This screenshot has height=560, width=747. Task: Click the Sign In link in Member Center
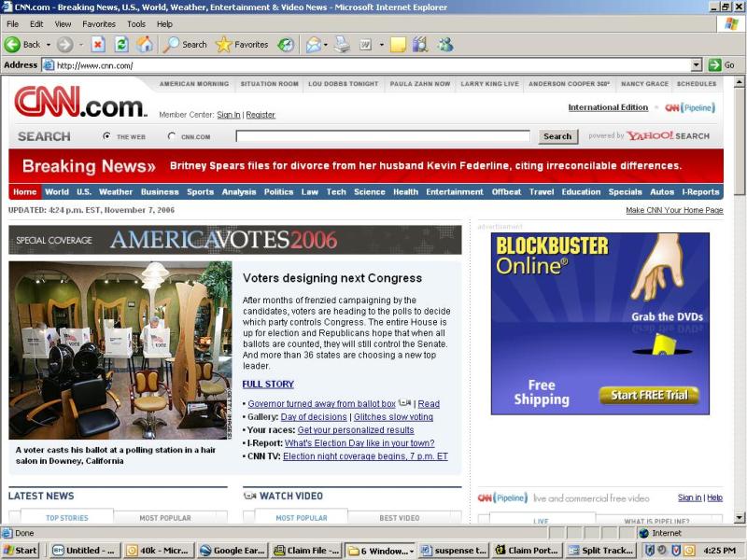coord(229,115)
